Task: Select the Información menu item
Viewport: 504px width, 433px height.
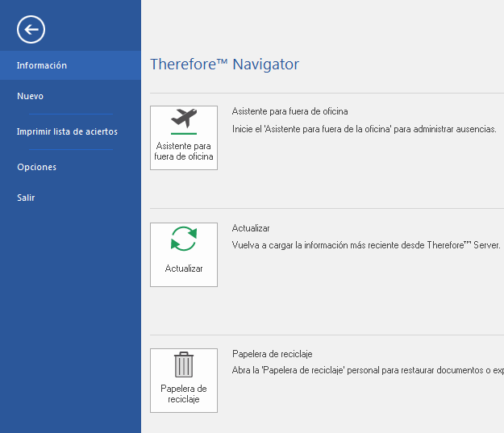Action: [70, 65]
